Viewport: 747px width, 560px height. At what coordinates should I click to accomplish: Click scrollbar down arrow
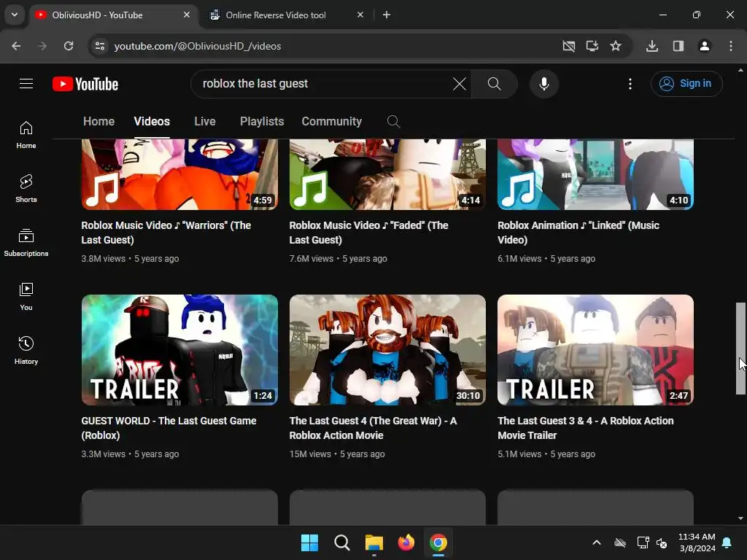point(740,518)
